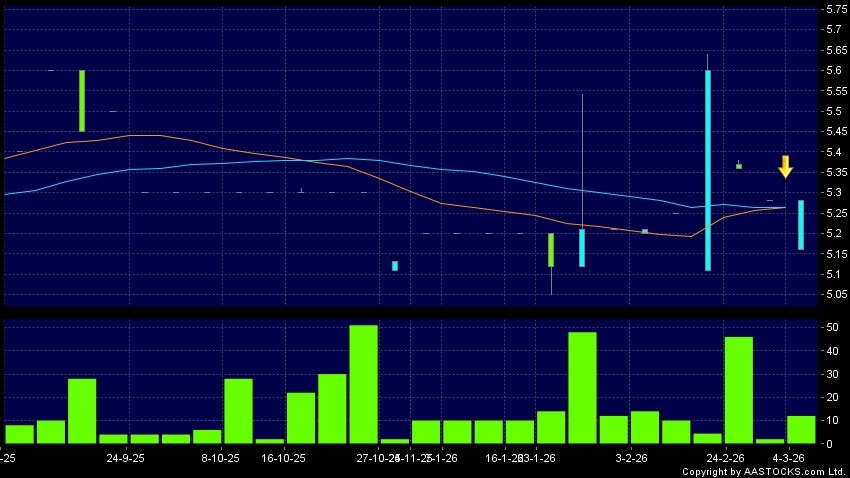Click the small cyan candle near 27-10-25

395,265
